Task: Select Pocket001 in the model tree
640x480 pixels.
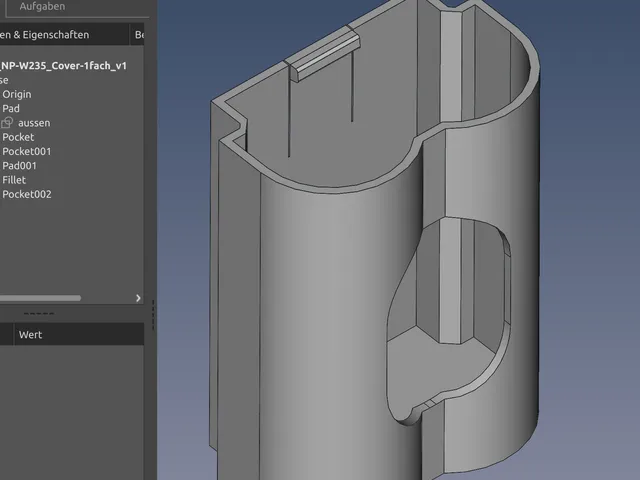Action: (x=27, y=151)
